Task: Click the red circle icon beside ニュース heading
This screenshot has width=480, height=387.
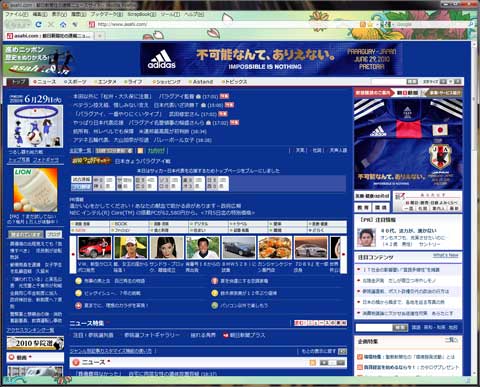Action: [x=76, y=362]
